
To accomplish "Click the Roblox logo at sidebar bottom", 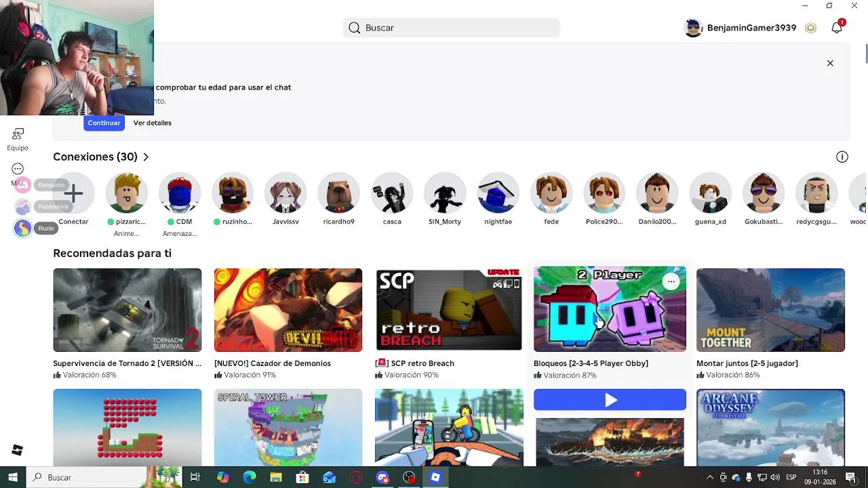I will click(18, 450).
